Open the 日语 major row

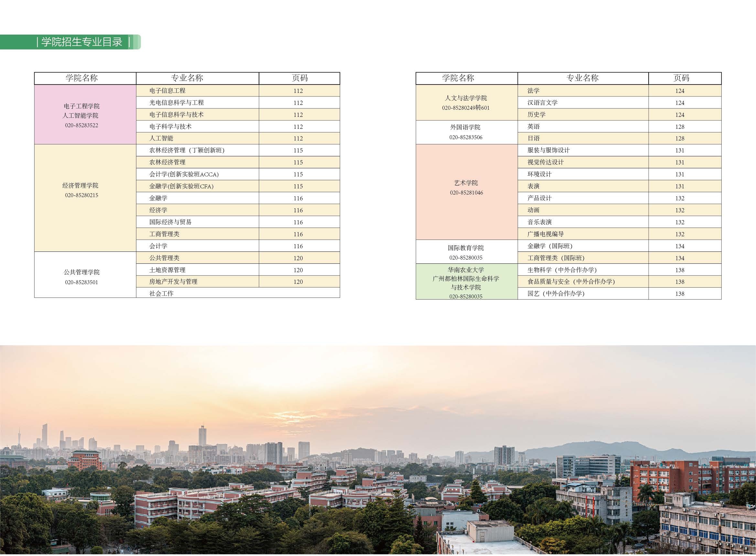click(533, 138)
